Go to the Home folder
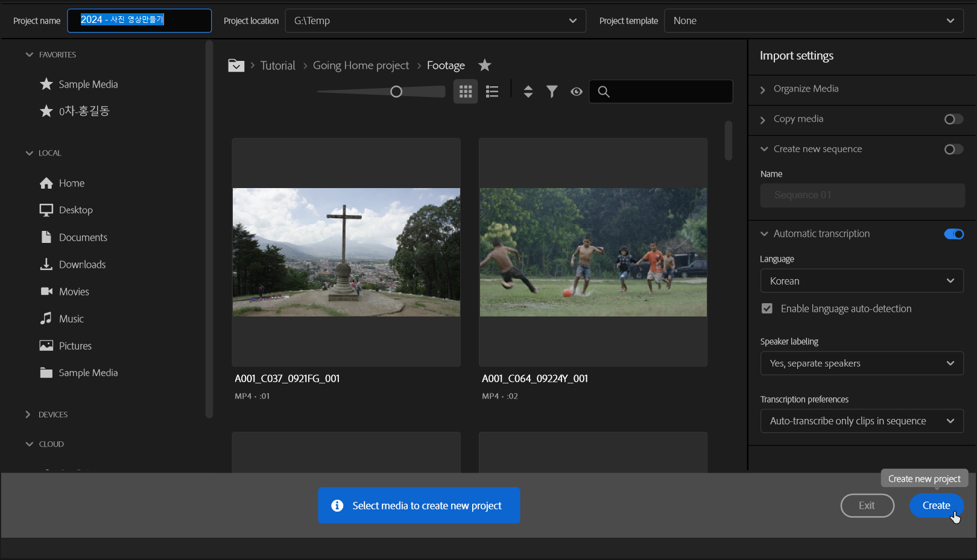Image resolution: width=977 pixels, height=560 pixels. (62, 183)
